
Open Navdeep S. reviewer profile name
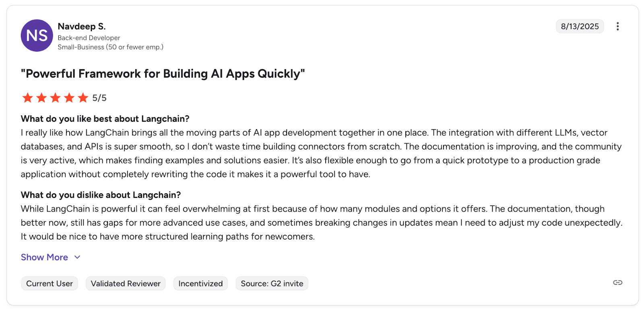click(x=82, y=27)
